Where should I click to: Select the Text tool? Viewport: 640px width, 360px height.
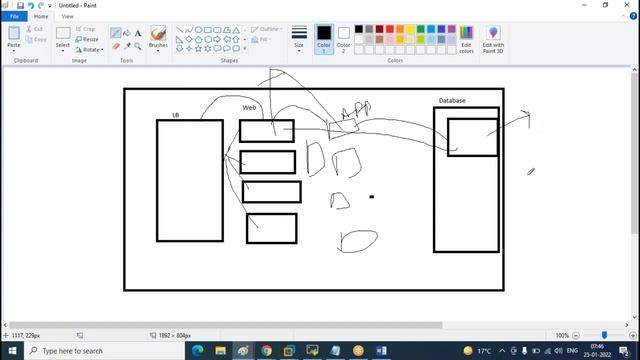coord(138,33)
